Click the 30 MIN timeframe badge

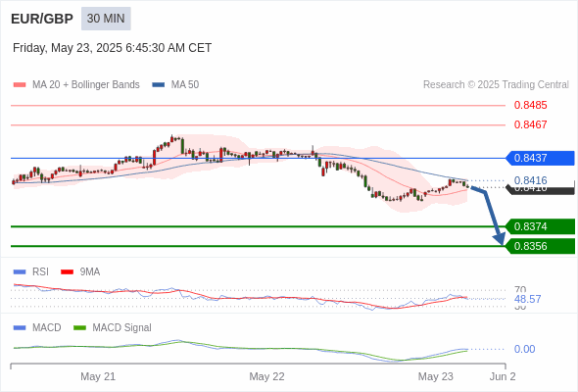click(x=106, y=19)
